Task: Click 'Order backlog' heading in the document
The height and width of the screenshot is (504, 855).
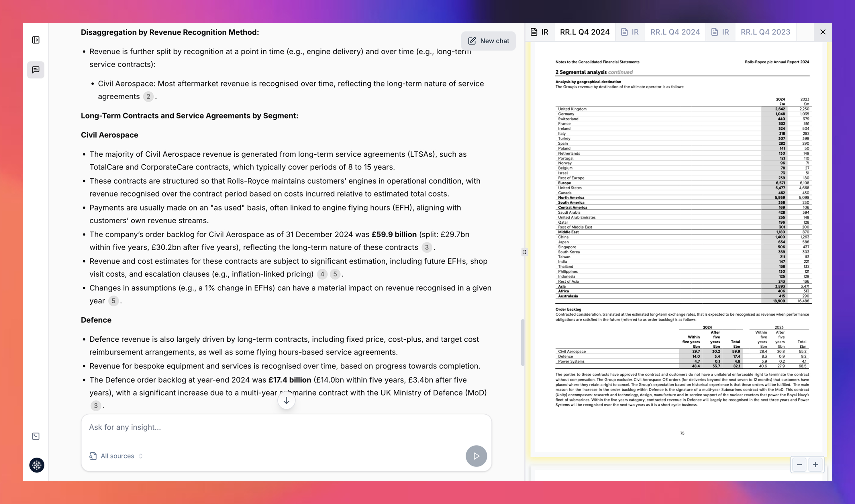Action: pyautogui.click(x=568, y=309)
